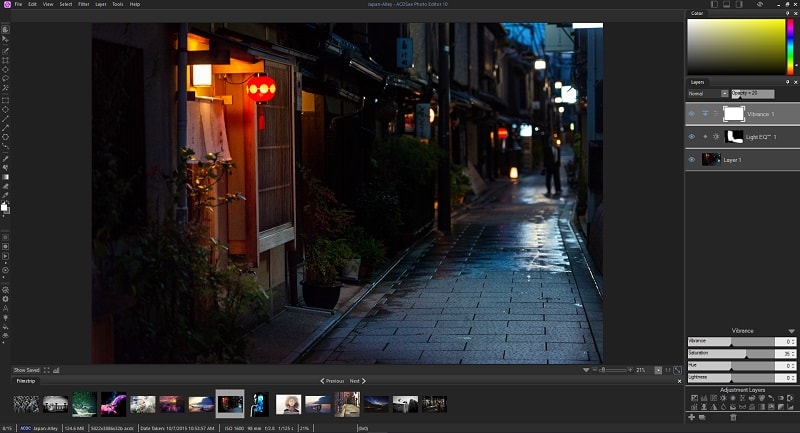The height and width of the screenshot is (433, 800).
Task: Select the Layers panel tab
Action: [x=697, y=82]
